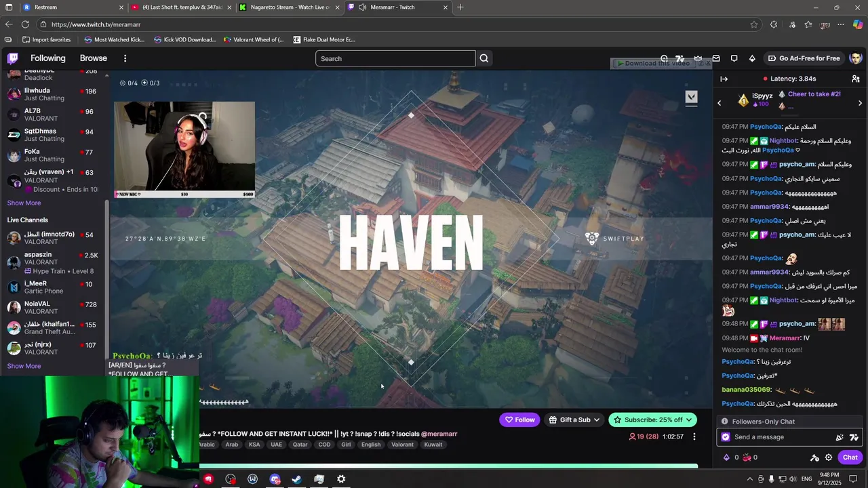This screenshot has width=868, height=488.
Task: Show next leaderboard entry with right chevron
Action: pyautogui.click(x=860, y=103)
